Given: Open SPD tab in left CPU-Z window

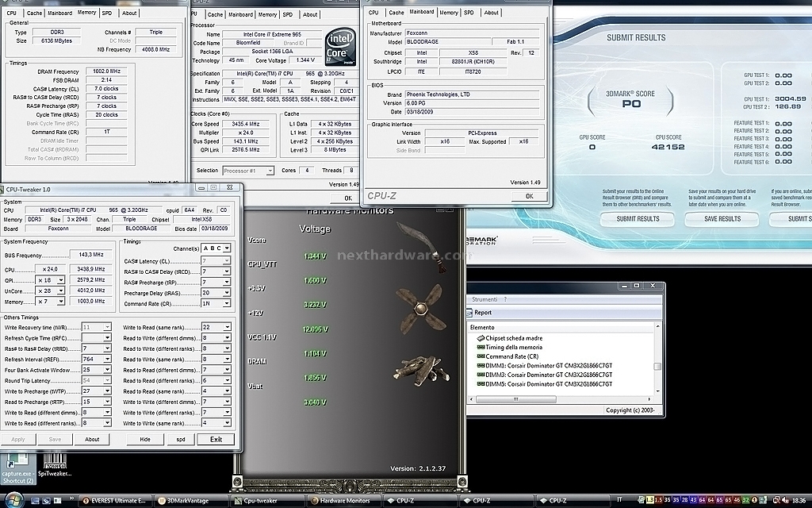Looking at the screenshot, I should coord(107,13).
